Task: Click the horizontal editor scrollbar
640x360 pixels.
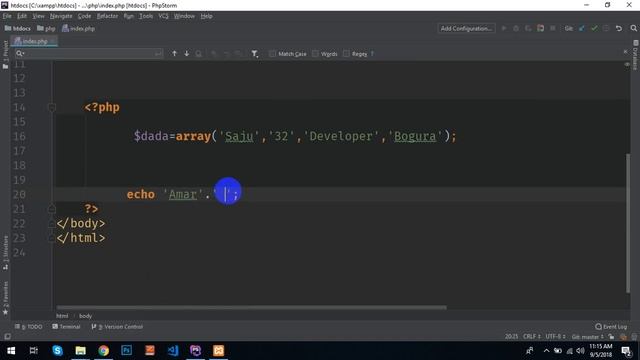Action: [251, 307]
